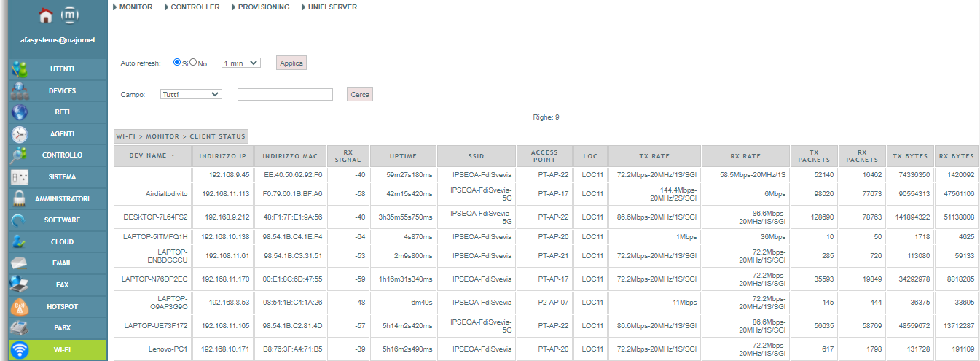This screenshot has height=361, width=980.
Task: Click MAC address F0:79:60:1B:BF:A6
Action: click(x=292, y=194)
